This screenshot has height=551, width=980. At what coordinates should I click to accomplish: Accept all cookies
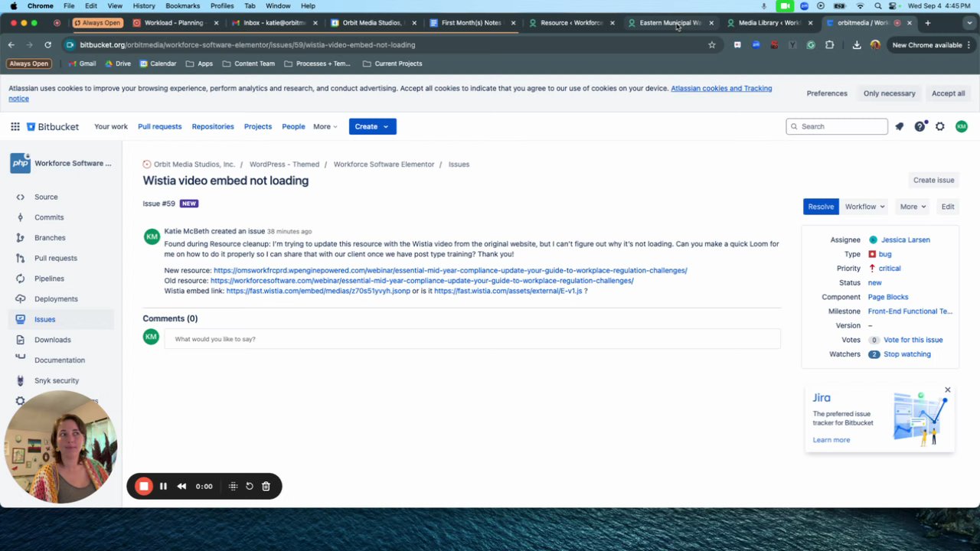pos(948,93)
